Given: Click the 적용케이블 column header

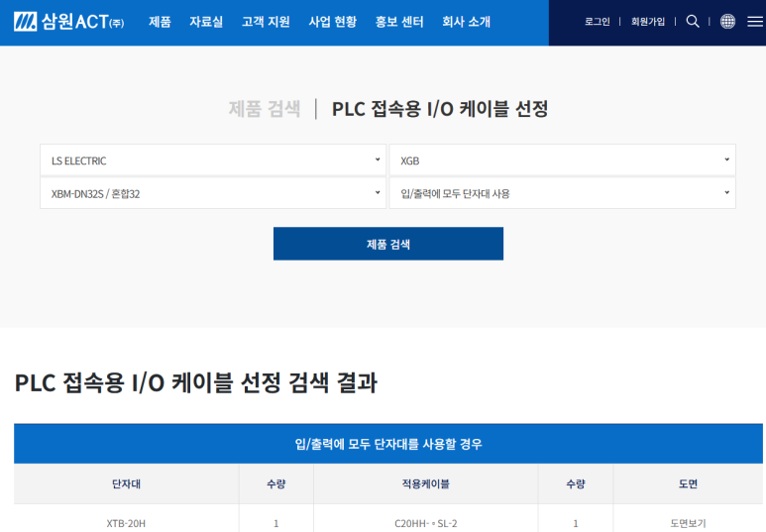Looking at the screenshot, I should (x=425, y=483).
